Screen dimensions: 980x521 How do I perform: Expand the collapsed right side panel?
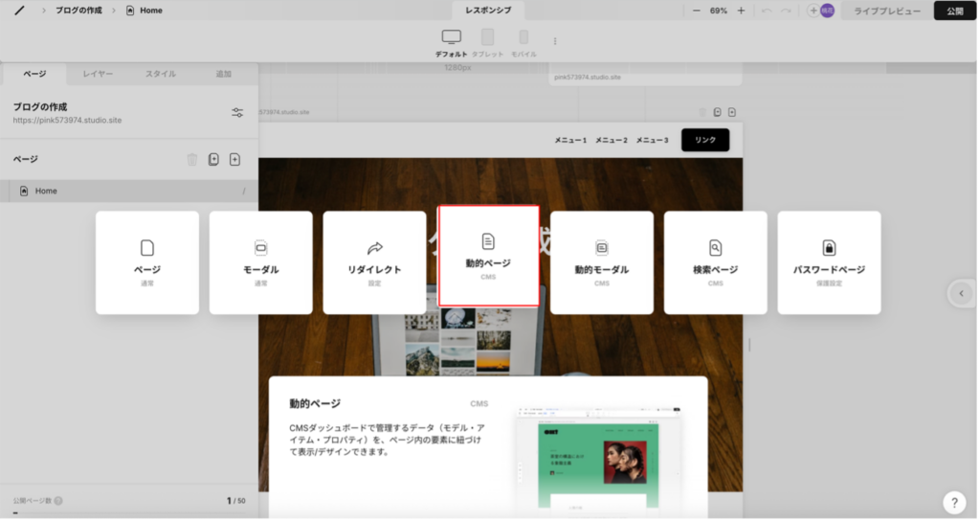point(960,293)
